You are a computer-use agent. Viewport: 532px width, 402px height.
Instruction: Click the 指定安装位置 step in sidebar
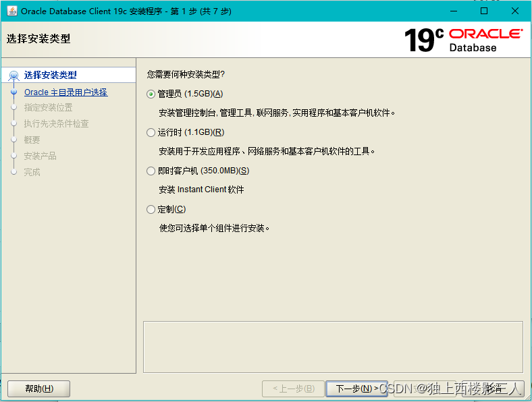48,107
